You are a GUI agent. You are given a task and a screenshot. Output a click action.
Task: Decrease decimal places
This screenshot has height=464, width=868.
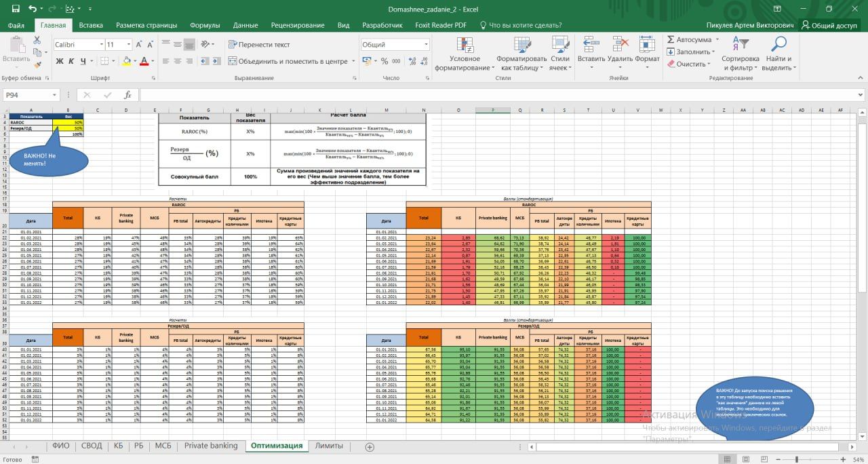425,61
